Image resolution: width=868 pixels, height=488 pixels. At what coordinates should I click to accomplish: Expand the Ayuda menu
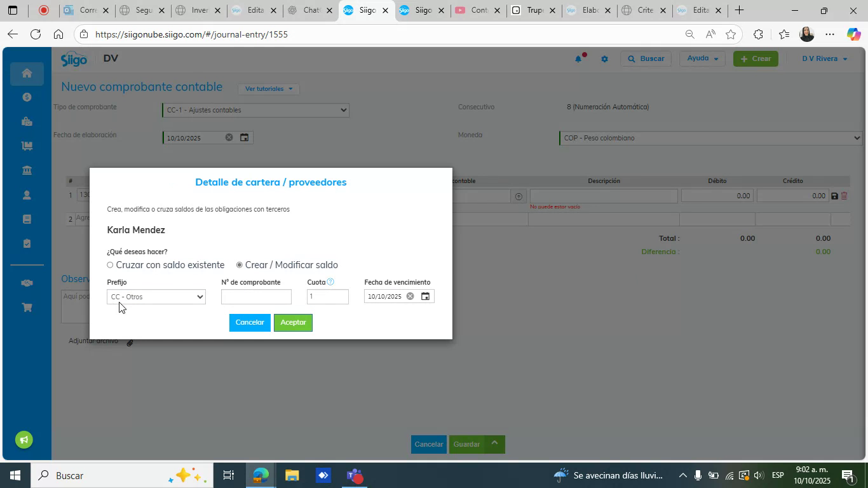coord(702,58)
